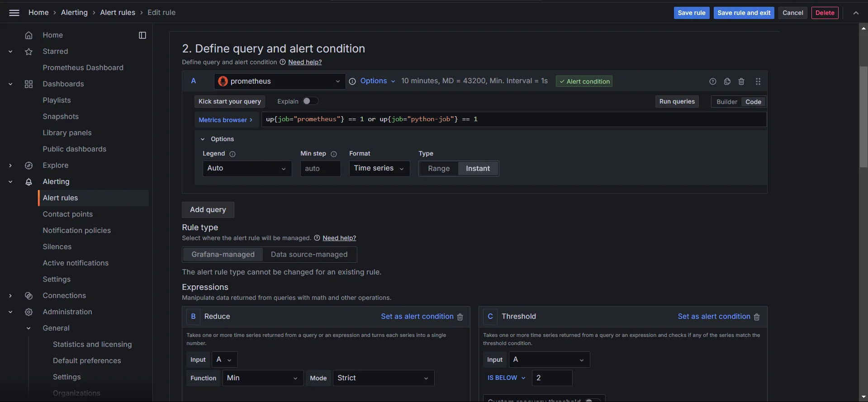Delete the Threshold expression C trash icon
Screen dimensions: 868x402
(x=757, y=317)
